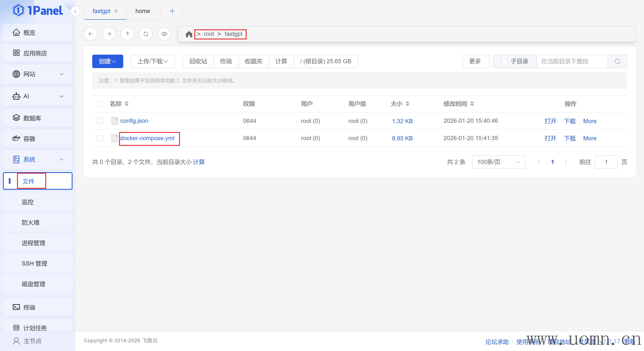Collapse the sidebar with the chevron button
Screen dimensions: 644x351
coord(75,11)
